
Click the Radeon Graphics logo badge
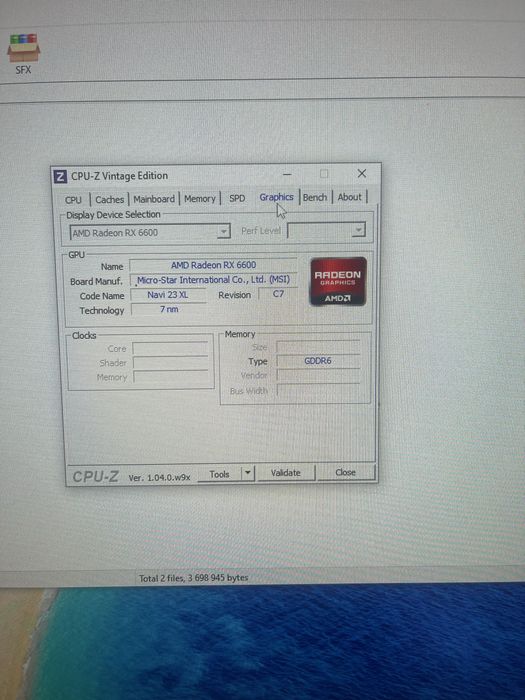pos(338,281)
